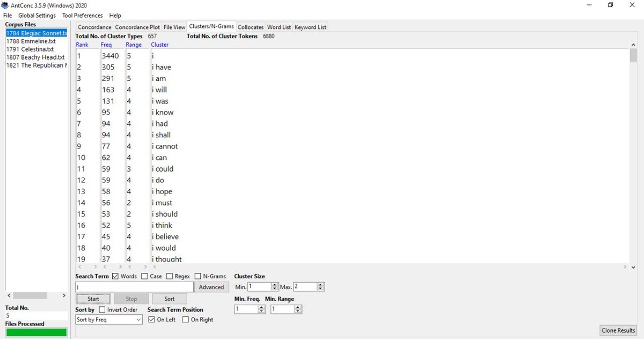Click the Search Term input field
644x339 pixels.
click(x=134, y=287)
